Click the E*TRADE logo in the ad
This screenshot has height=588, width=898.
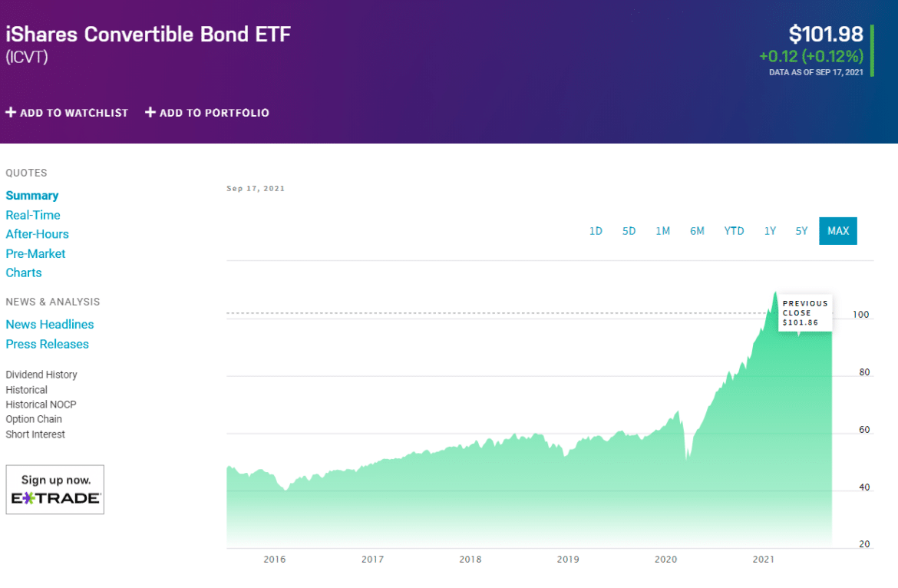pos(54,499)
